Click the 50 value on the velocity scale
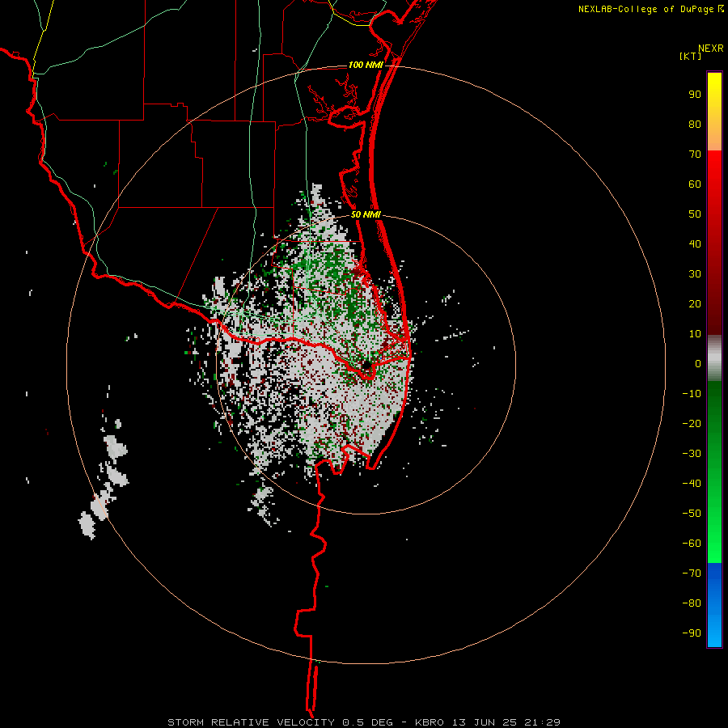728x728 pixels. 695,214
